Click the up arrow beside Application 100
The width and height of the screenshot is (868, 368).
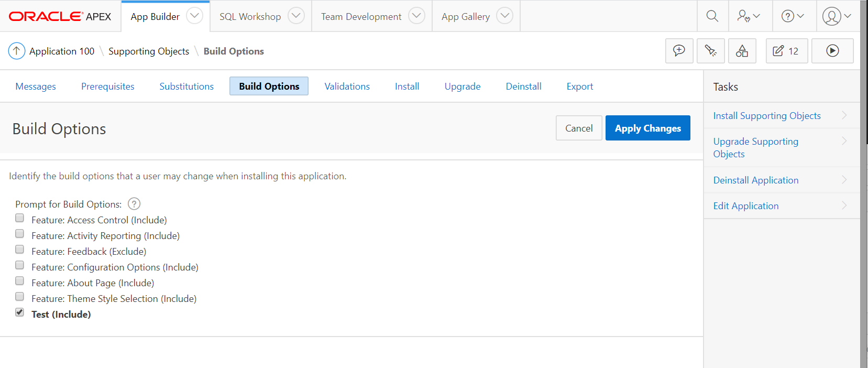17,51
